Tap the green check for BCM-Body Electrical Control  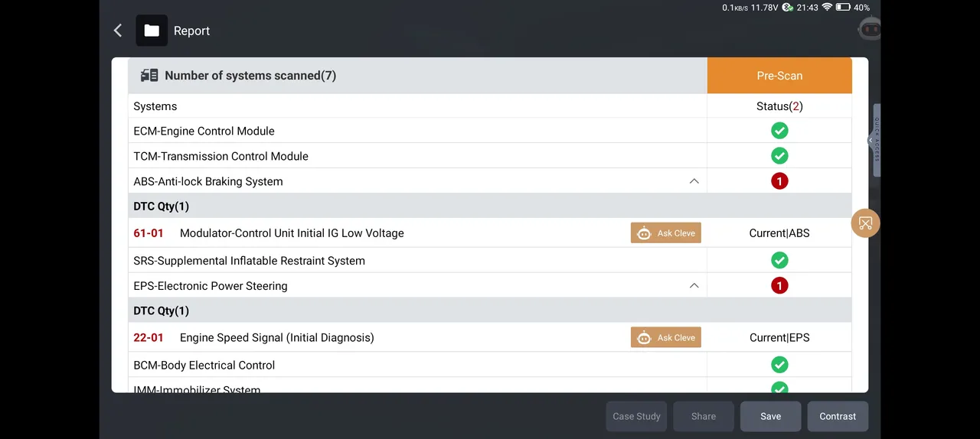tap(779, 365)
